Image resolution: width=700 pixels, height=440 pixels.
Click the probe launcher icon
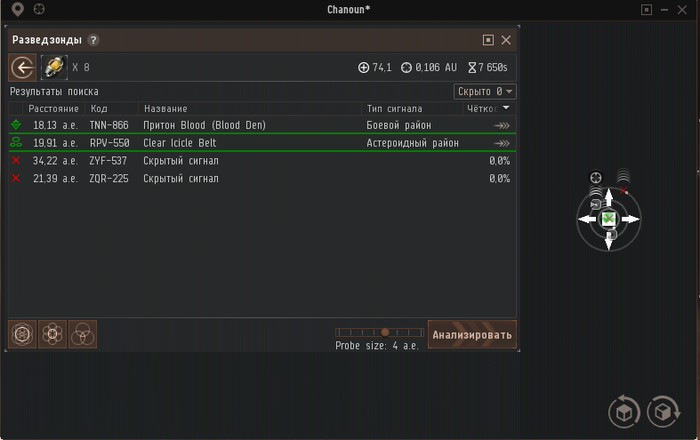click(x=53, y=67)
